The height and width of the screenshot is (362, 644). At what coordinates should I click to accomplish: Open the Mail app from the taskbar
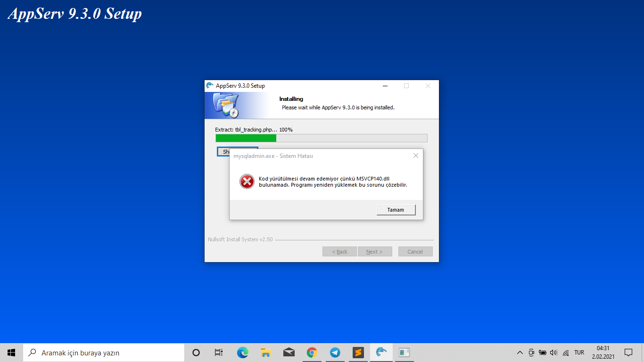[289, 353]
